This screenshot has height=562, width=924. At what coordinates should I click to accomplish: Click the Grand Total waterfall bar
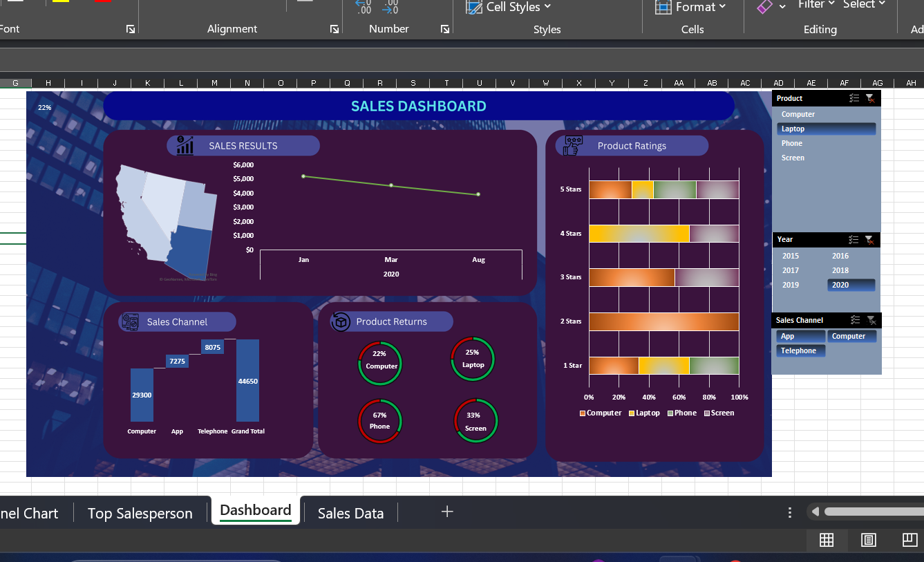(247, 380)
